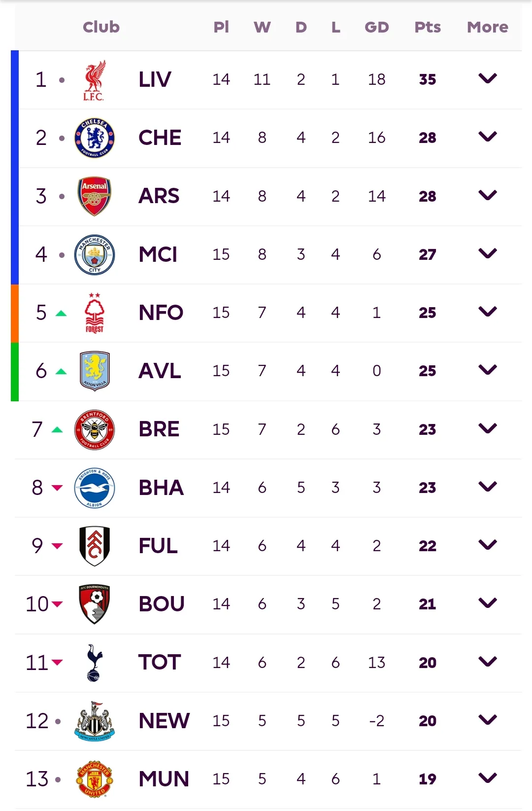Click the Manchester City badge

pos(94,254)
